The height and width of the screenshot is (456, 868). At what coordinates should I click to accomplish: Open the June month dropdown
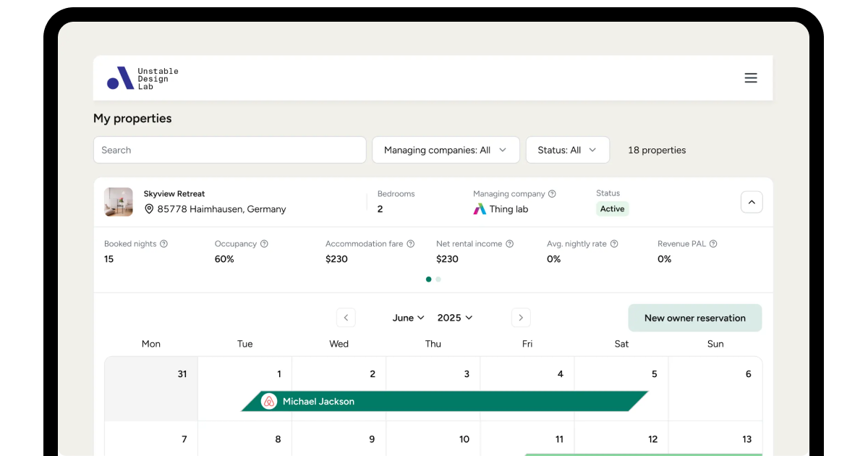point(409,318)
